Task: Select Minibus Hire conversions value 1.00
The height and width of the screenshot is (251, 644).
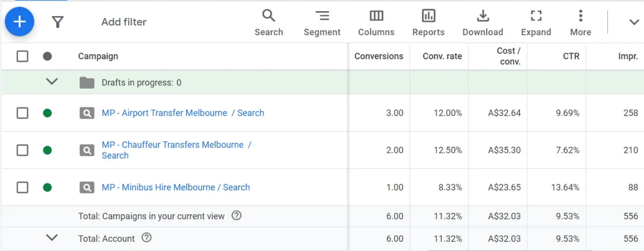Action: (x=395, y=187)
